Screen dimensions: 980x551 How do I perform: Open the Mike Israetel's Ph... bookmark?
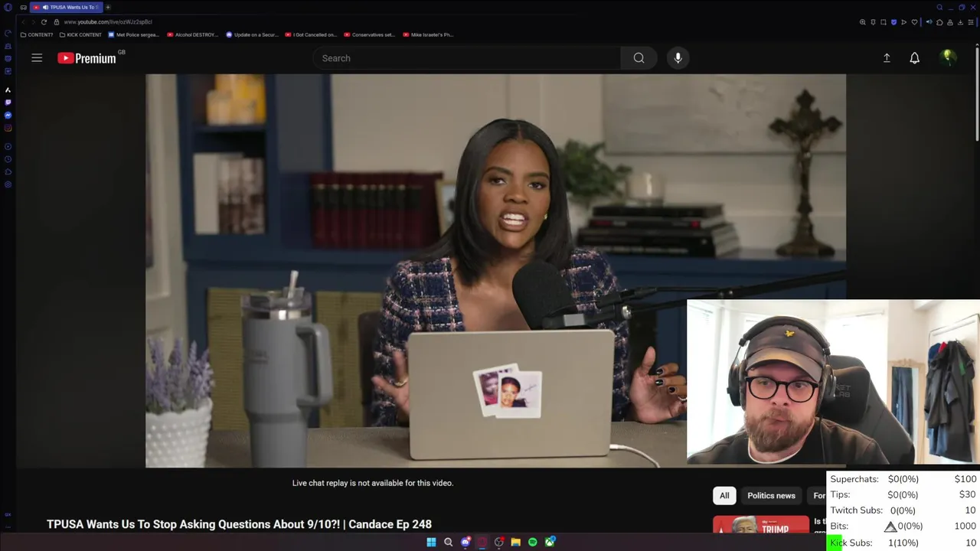(429, 34)
